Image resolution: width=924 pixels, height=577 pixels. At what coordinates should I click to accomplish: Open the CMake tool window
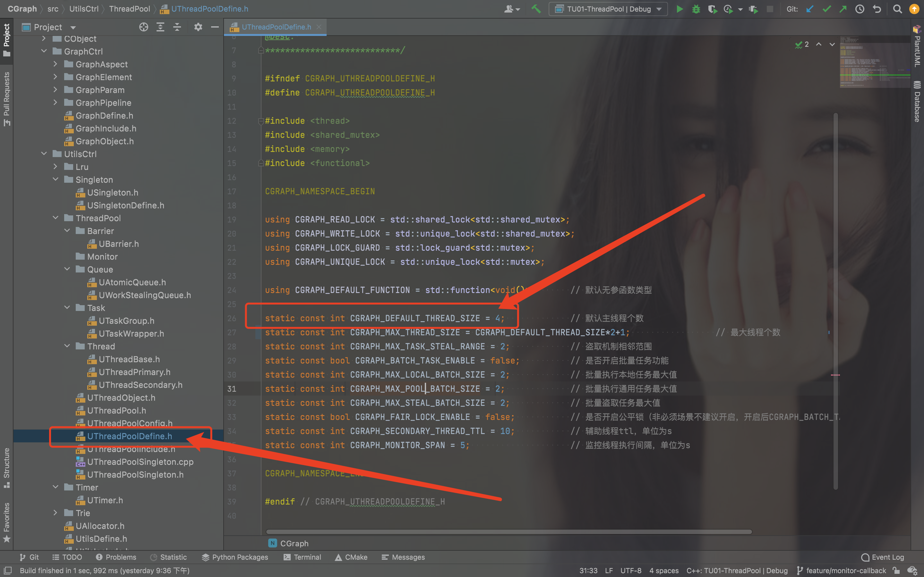click(x=351, y=557)
